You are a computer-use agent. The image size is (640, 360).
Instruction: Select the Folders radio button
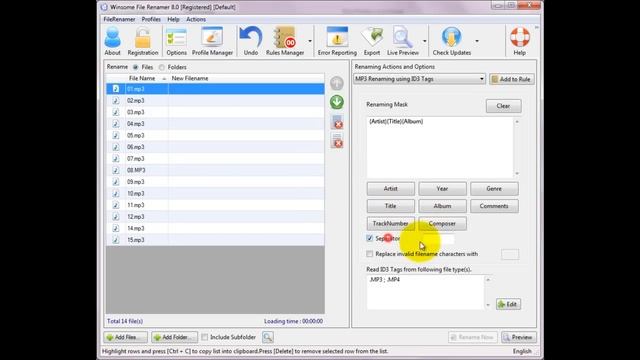point(162,67)
